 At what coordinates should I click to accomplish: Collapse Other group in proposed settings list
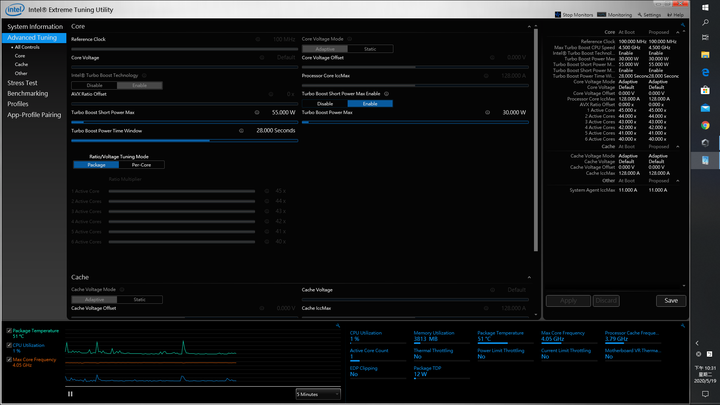click(x=678, y=181)
